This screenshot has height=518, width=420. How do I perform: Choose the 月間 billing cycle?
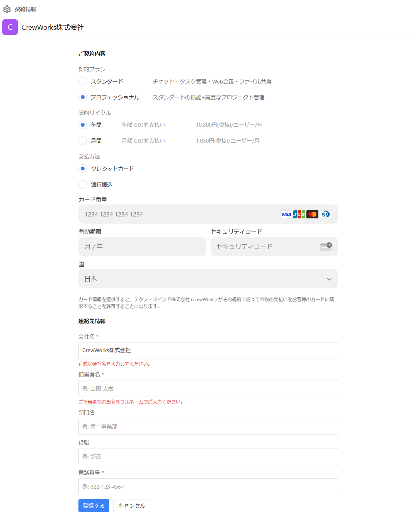tap(83, 141)
